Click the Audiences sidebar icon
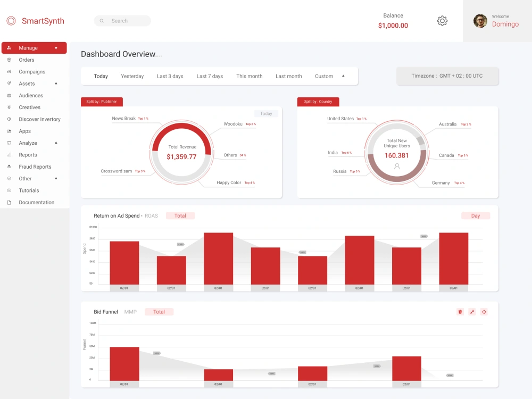The image size is (532, 399). pos(9,95)
